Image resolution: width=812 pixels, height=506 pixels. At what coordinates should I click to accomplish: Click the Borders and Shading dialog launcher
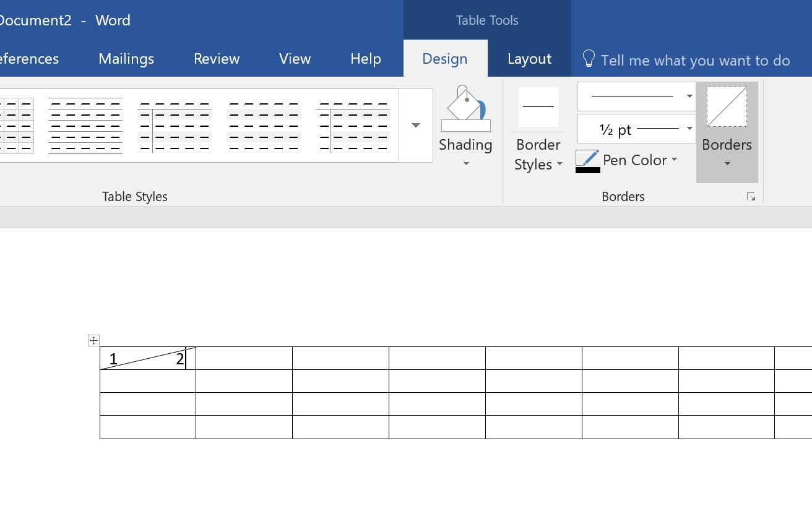tap(751, 196)
